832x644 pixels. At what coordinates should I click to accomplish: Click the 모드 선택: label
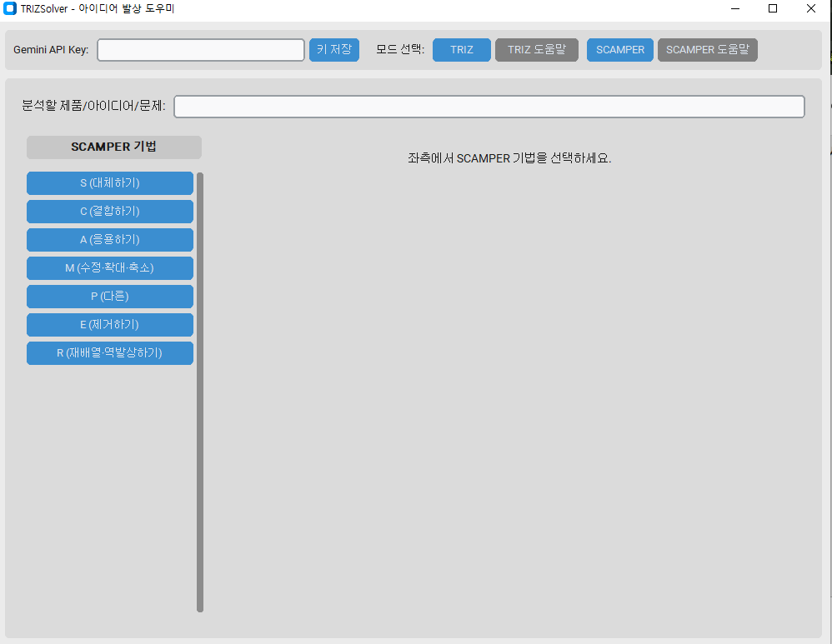(x=400, y=49)
